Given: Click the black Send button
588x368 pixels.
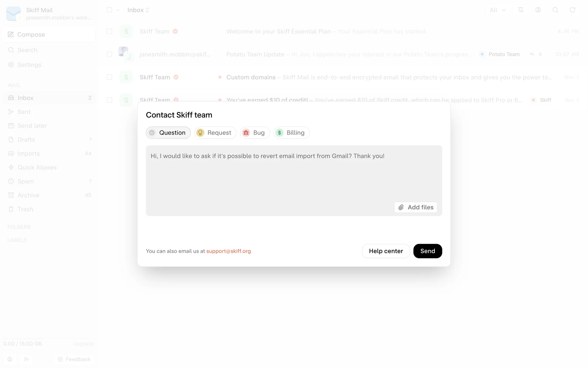Looking at the screenshot, I should 428,251.
